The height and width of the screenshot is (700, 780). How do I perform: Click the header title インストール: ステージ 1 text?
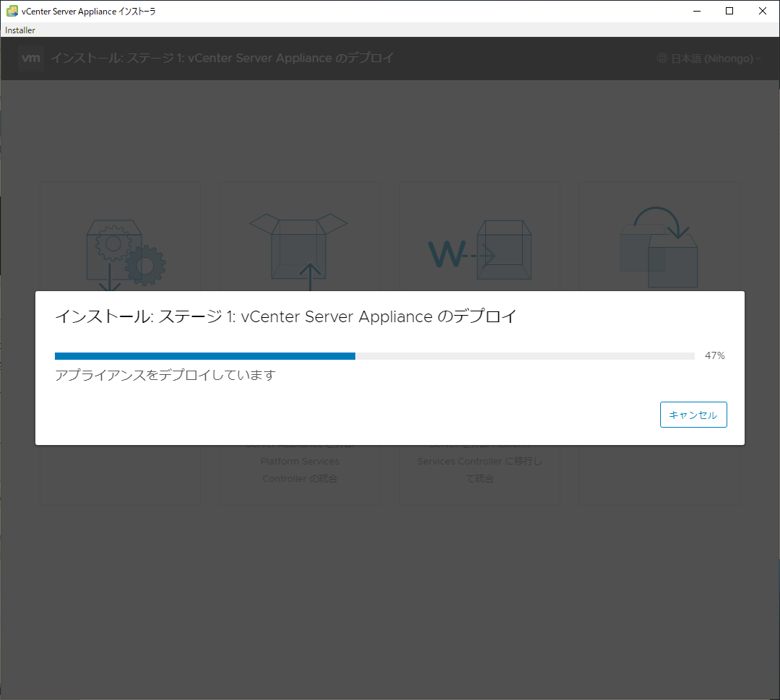(x=222, y=59)
